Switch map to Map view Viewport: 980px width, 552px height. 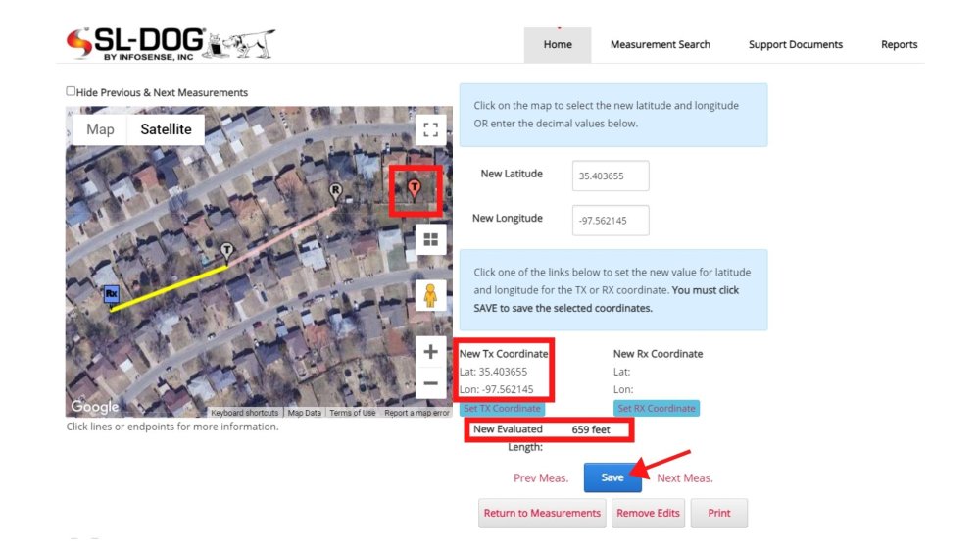100,129
